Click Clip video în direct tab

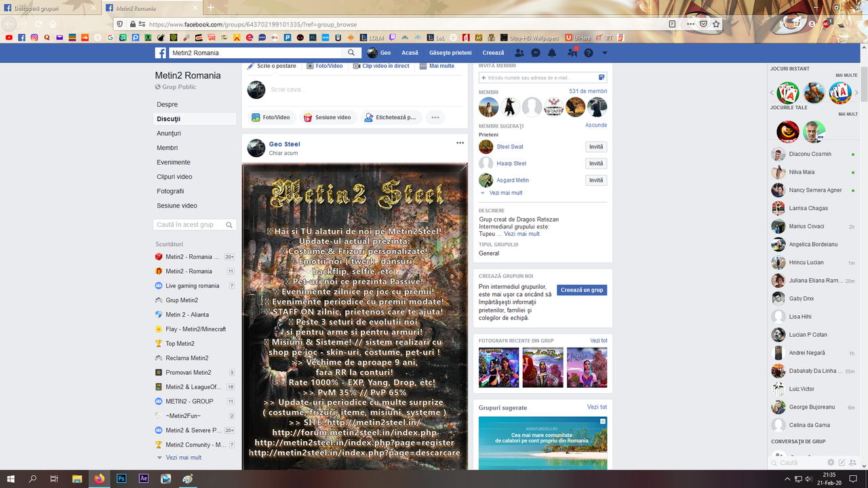(x=381, y=66)
